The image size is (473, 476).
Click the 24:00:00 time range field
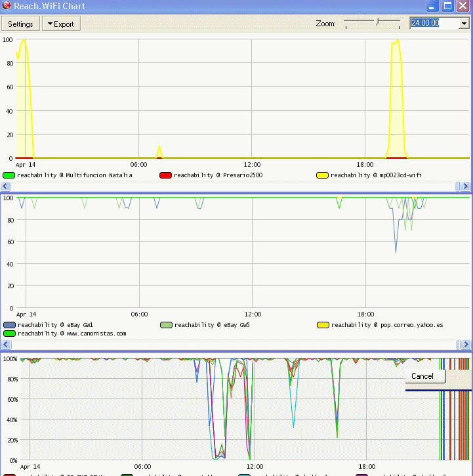tap(434, 23)
